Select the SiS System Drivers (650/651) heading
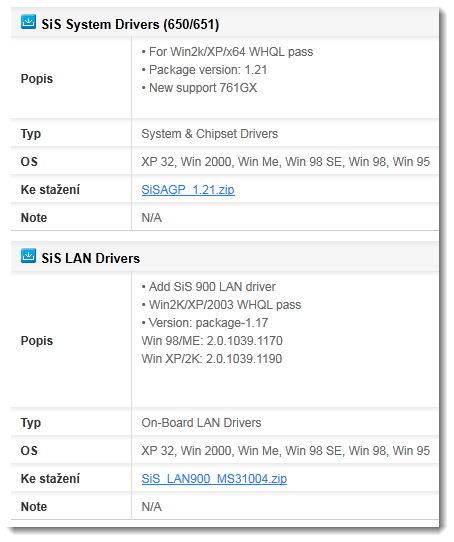This screenshot has height=542, width=454. pos(130,24)
